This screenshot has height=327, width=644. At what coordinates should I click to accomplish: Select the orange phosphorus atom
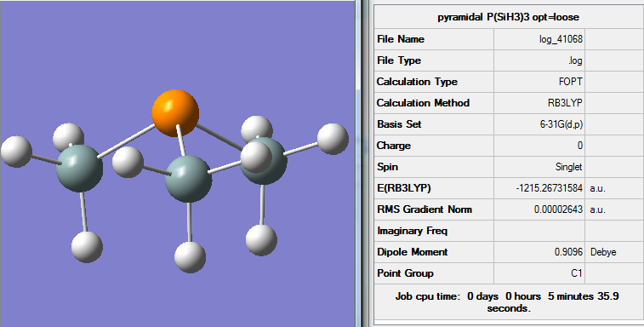coord(175,113)
